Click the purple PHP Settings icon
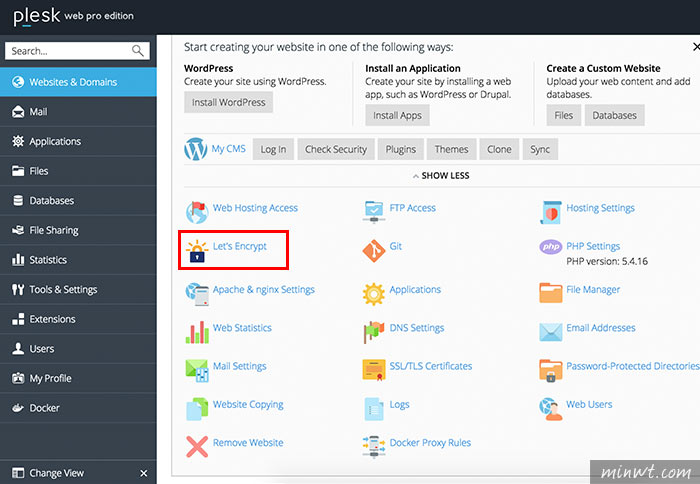 (550, 246)
